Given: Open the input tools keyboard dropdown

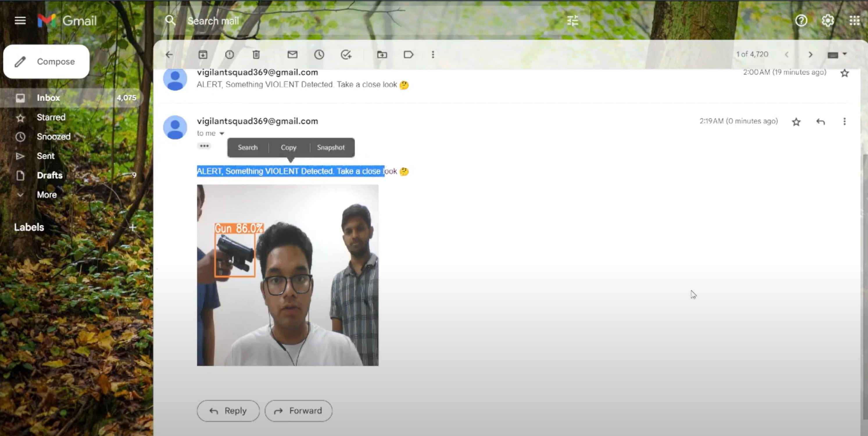Looking at the screenshot, I should [x=845, y=54].
